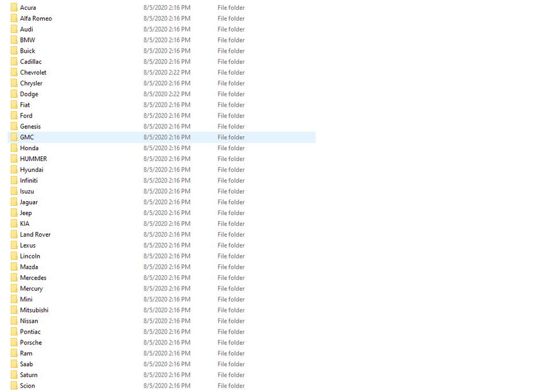Click the File folder type for Ford
The height and width of the screenshot is (392, 544).
231,116
